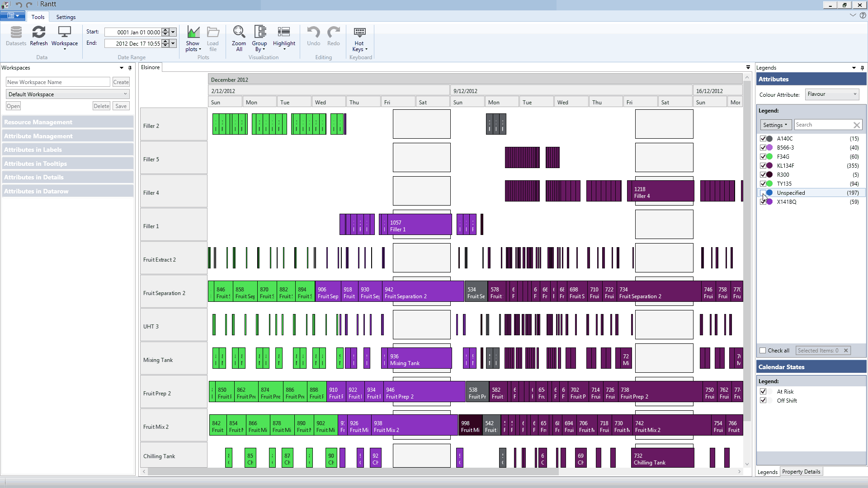868x488 pixels.
Task: Click the Refresh icon
Action: [38, 33]
